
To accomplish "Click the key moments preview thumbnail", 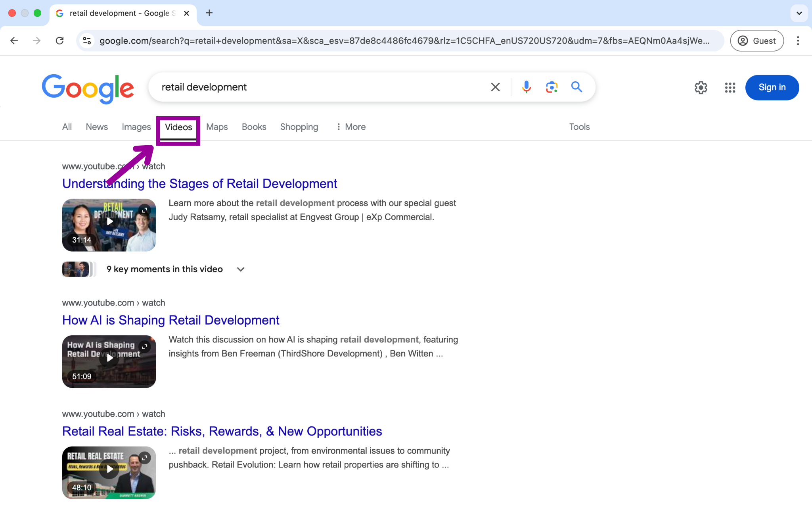I will pyautogui.click(x=79, y=269).
